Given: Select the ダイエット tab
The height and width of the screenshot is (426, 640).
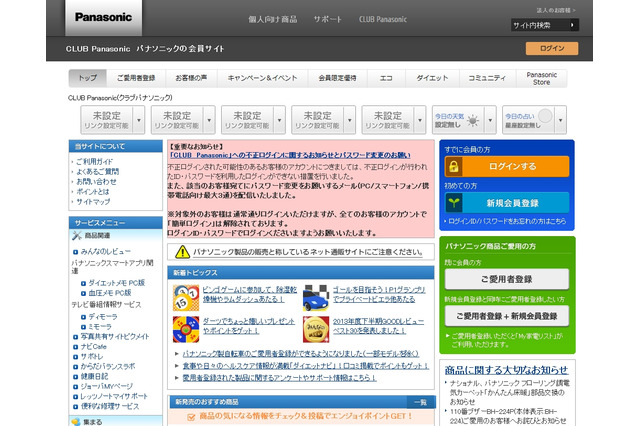Looking at the screenshot, I should pyautogui.click(x=432, y=78).
